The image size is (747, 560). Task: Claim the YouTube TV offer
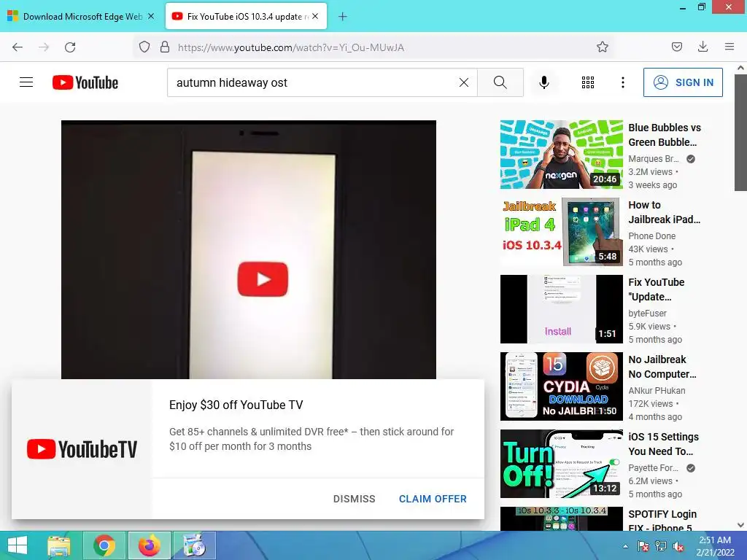pos(433,499)
